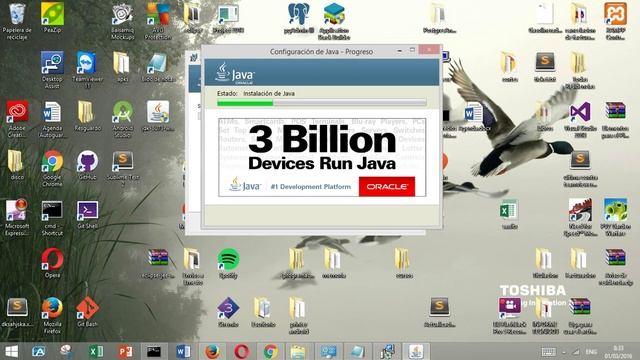Click the Java installation progress bar

322,103
